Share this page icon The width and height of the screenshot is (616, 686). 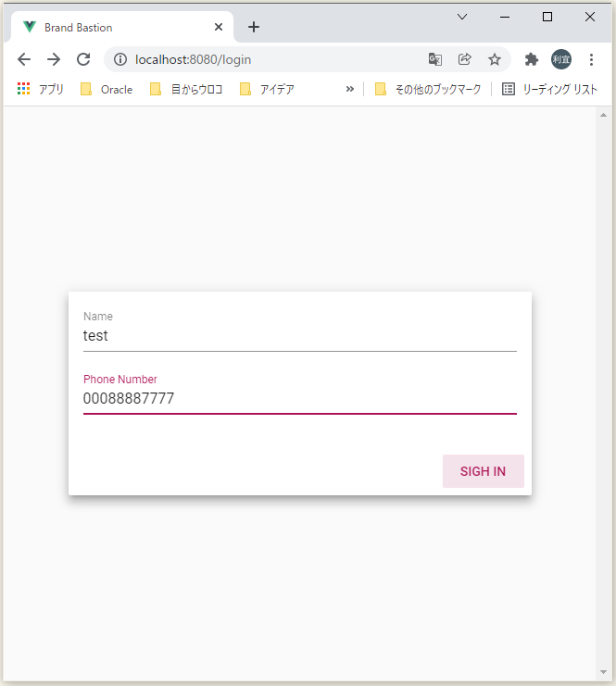coord(464,59)
